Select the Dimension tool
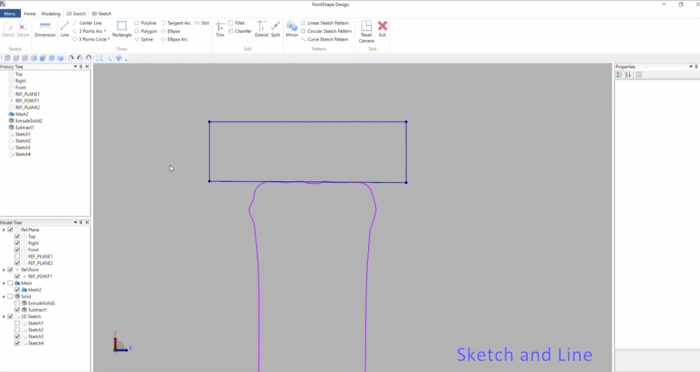Viewport: 700px width, 372px height. point(45,29)
